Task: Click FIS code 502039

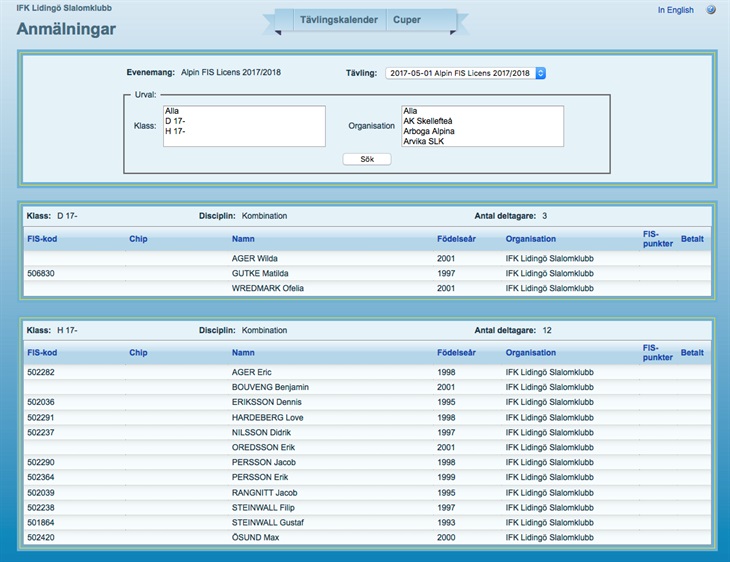Action: [x=41, y=493]
